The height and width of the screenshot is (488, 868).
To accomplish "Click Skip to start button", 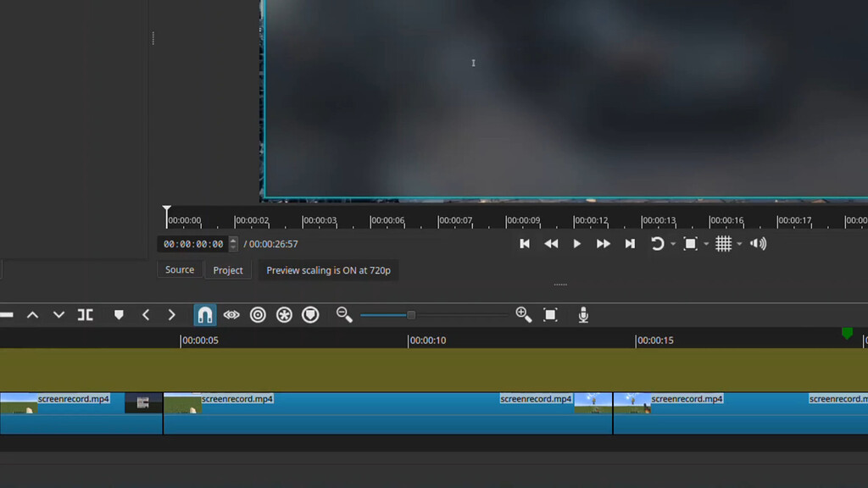I will [524, 243].
